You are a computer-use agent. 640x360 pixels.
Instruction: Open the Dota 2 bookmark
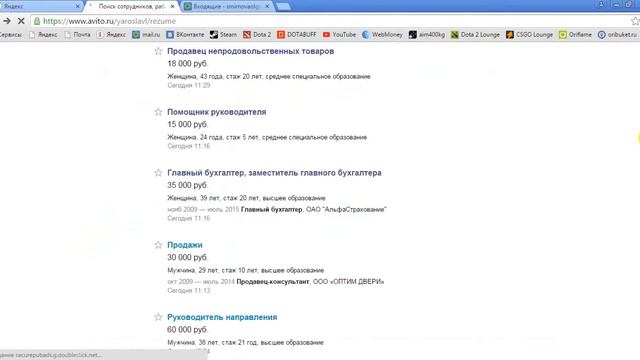coord(257,35)
